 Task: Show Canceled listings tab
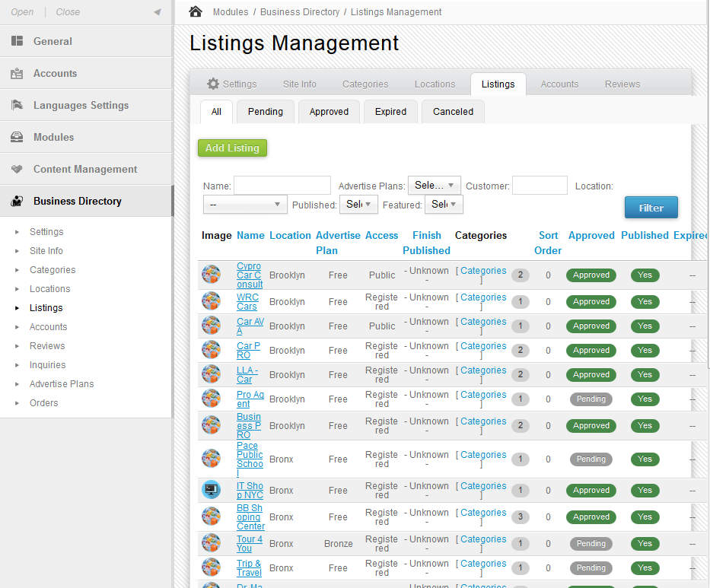453,111
